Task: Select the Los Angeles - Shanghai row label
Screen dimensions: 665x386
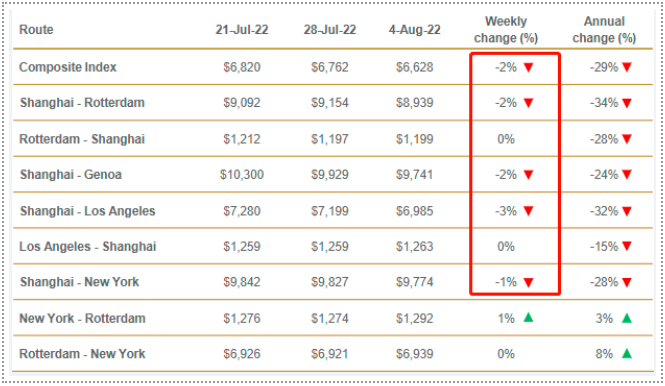Action: pyautogui.click(x=88, y=246)
